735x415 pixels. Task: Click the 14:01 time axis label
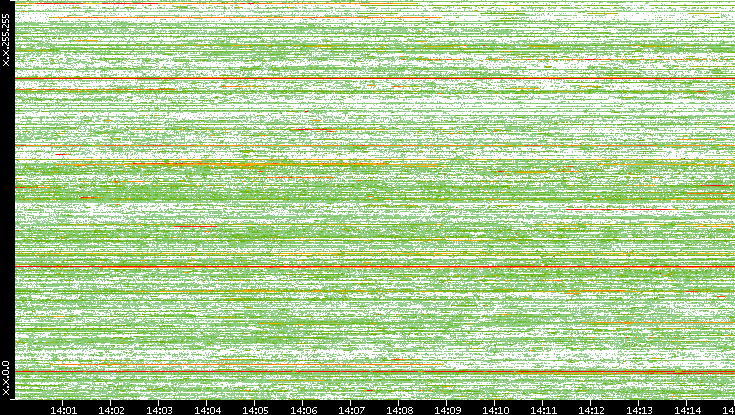(x=63, y=410)
